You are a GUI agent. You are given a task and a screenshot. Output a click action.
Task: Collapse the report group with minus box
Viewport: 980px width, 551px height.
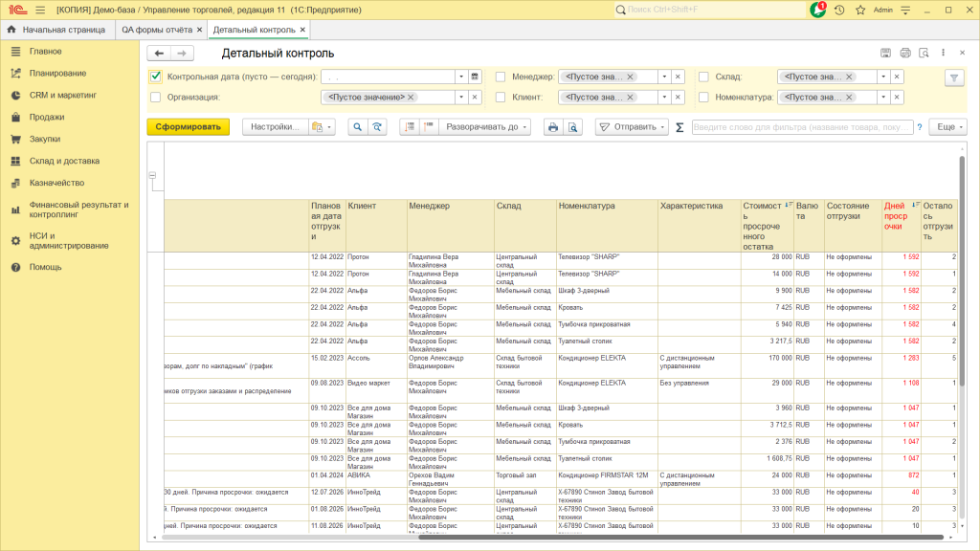pyautogui.click(x=152, y=176)
